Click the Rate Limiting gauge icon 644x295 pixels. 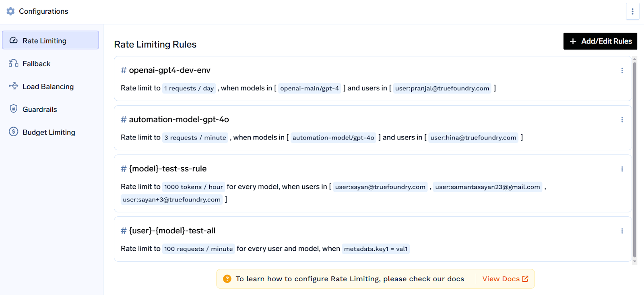(x=14, y=40)
